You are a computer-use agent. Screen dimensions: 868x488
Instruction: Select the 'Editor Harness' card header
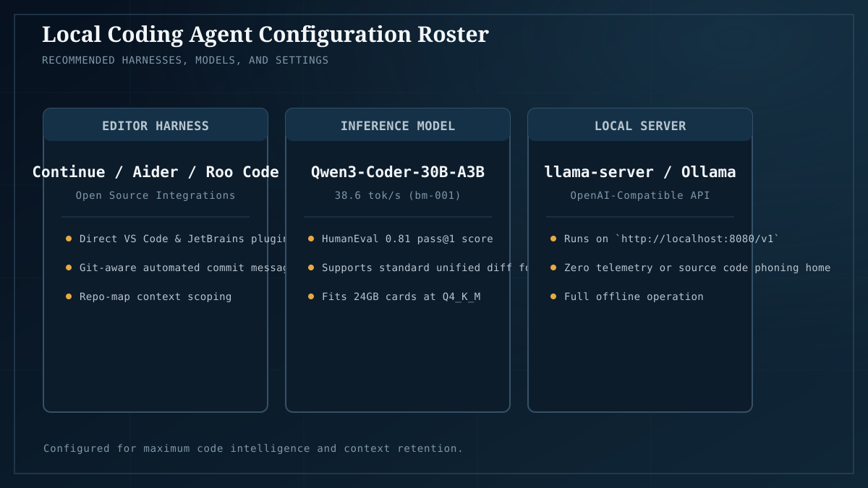[x=156, y=125]
